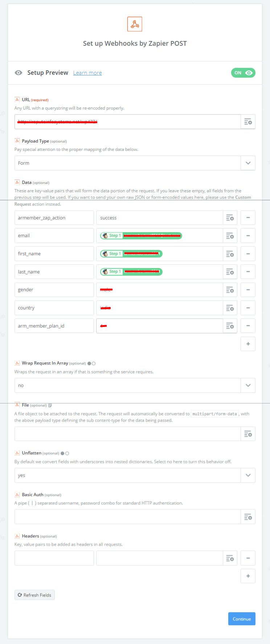Focus the Basic Auth input field

pos(127,517)
